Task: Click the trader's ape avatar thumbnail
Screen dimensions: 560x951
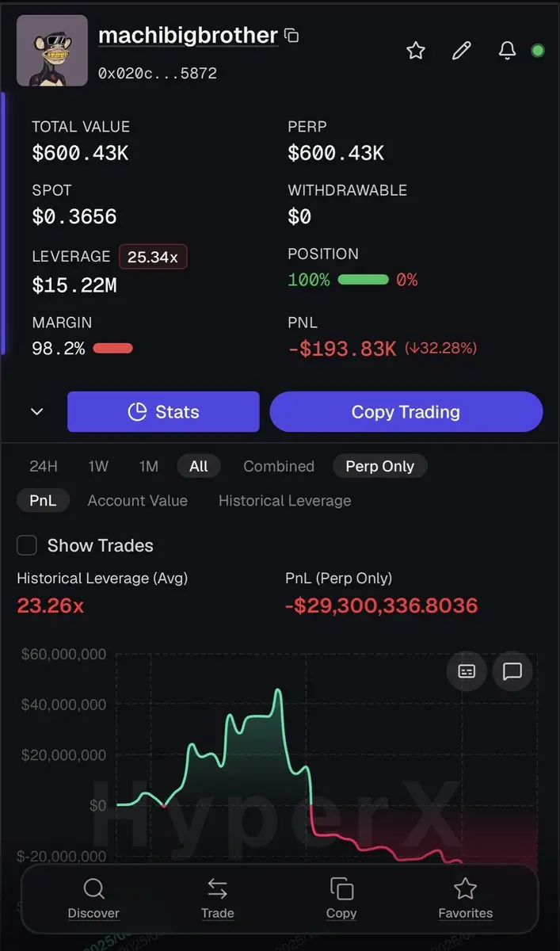Action: (x=52, y=51)
